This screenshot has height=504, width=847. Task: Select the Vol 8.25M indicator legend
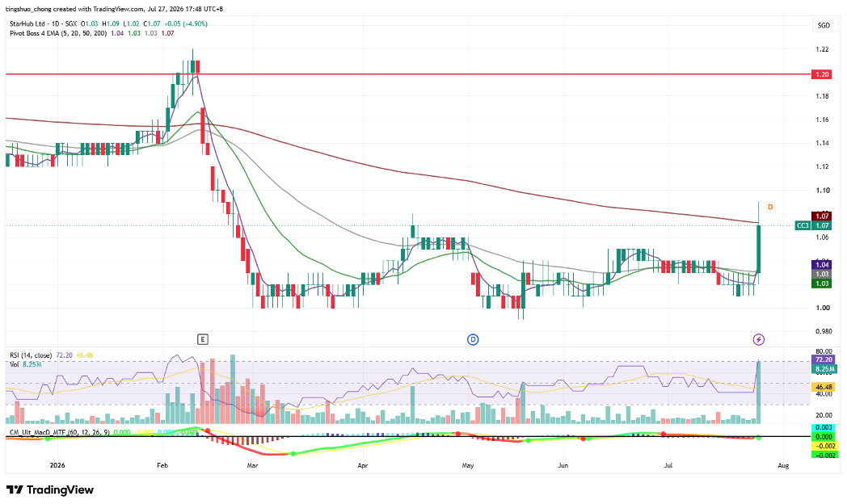click(x=25, y=364)
